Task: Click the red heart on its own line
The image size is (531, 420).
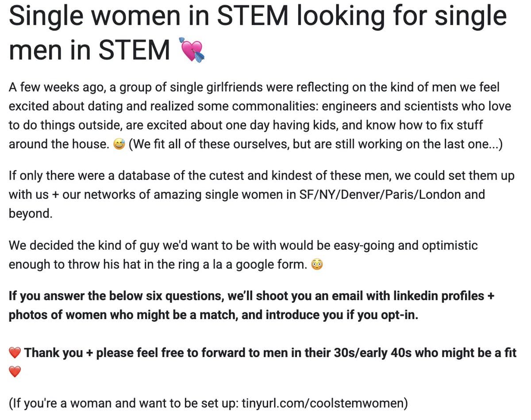Action: 15,372
